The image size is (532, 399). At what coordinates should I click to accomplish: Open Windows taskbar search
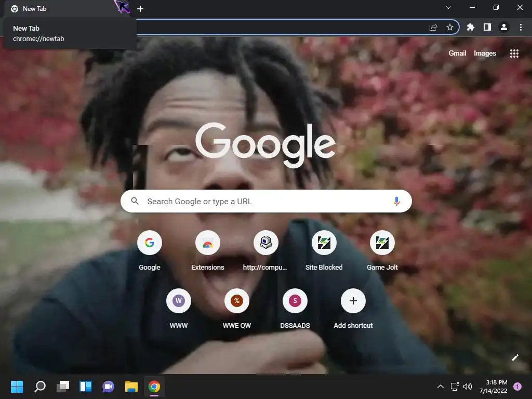click(x=40, y=387)
